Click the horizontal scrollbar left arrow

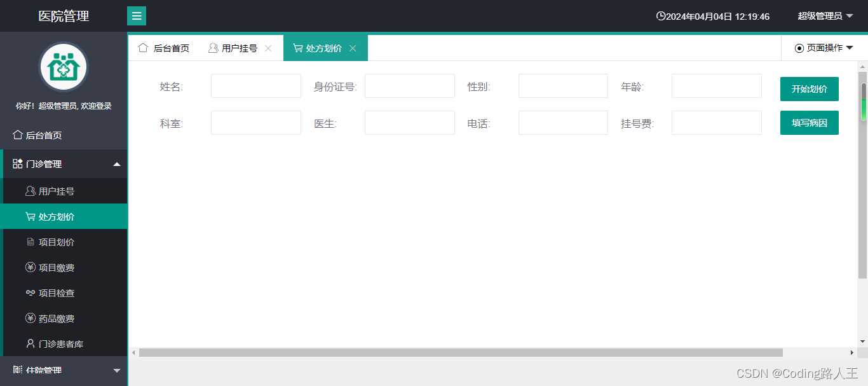coord(133,352)
